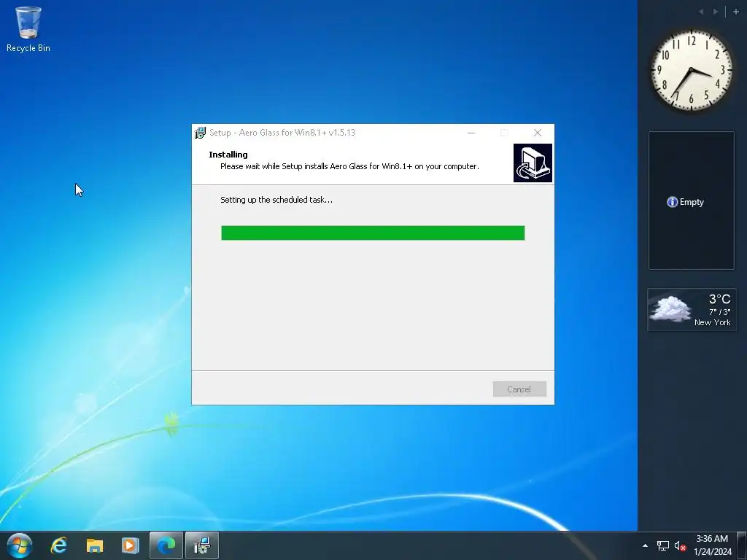The height and width of the screenshot is (560, 747).
Task: Click the cloud weather icon
Action: point(671,308)
